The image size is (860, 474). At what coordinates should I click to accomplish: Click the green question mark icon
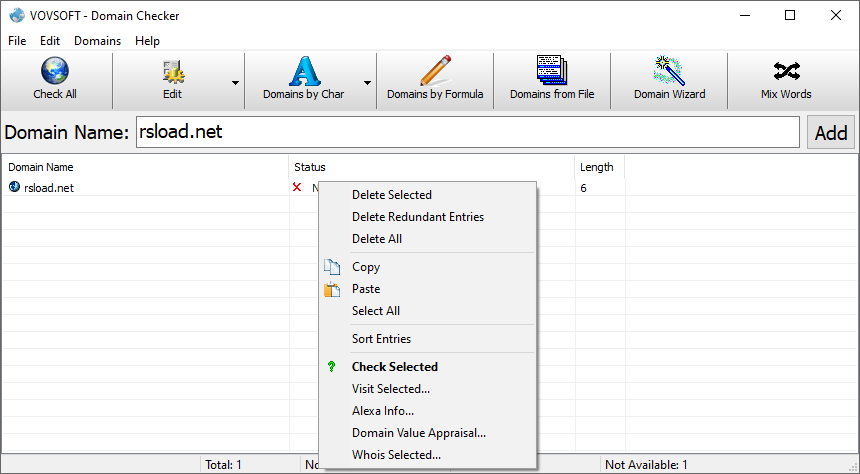click(331, 366)
